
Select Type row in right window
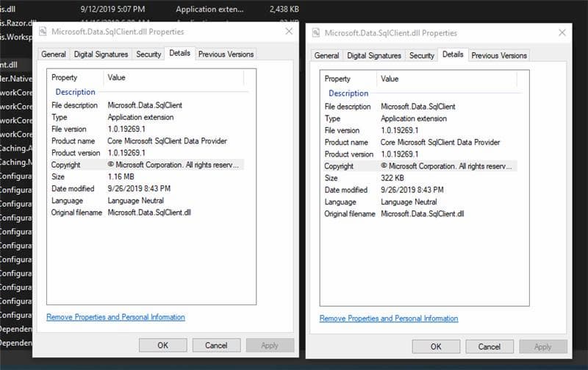[420, 119]
